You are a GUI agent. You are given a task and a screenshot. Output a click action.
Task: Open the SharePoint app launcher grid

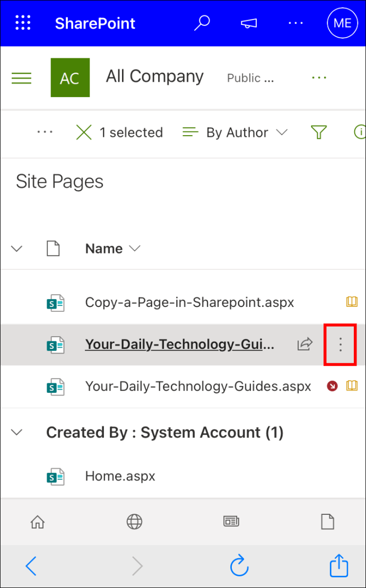[x=22, y=23]
